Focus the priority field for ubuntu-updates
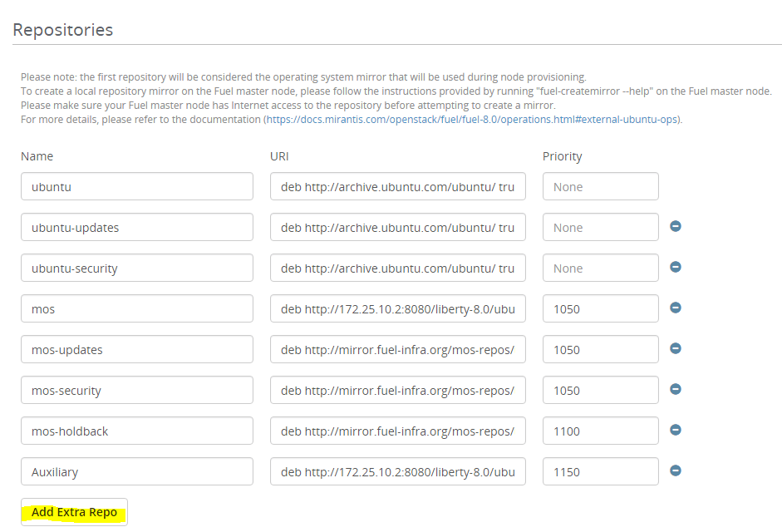782x532 pixels. [600, 228]
